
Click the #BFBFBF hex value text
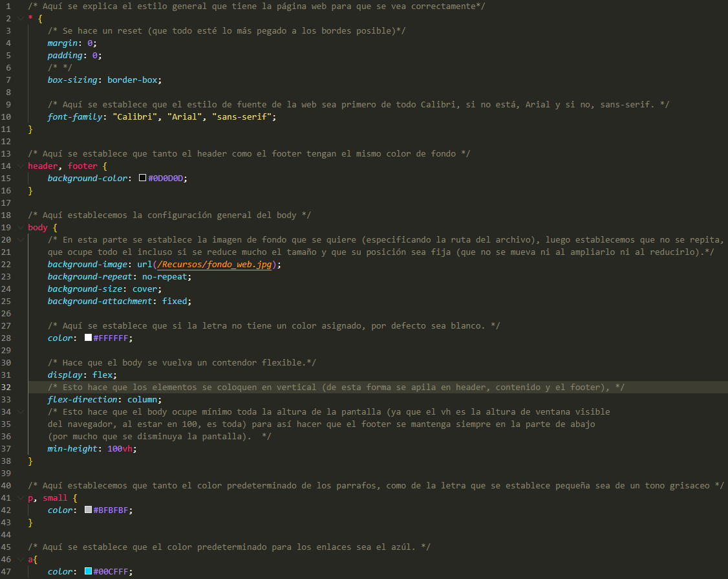(x=111, y=510)
